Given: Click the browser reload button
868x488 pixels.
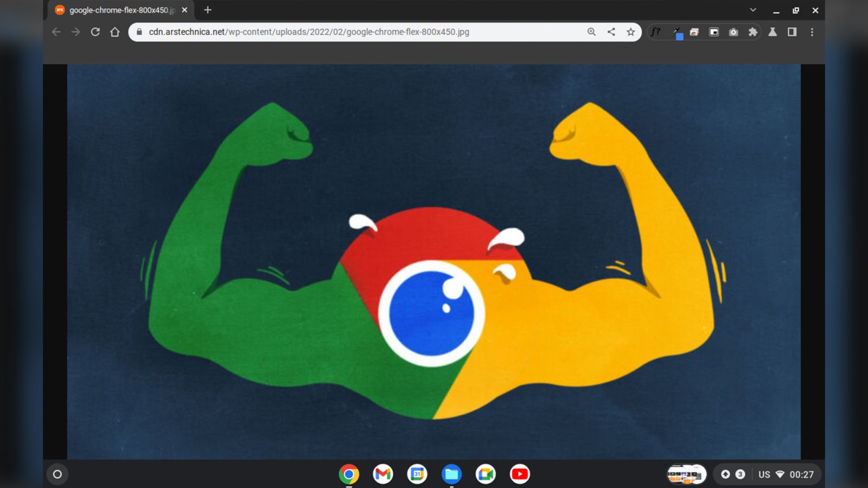Looking at the screenshot, I should 95,32.
